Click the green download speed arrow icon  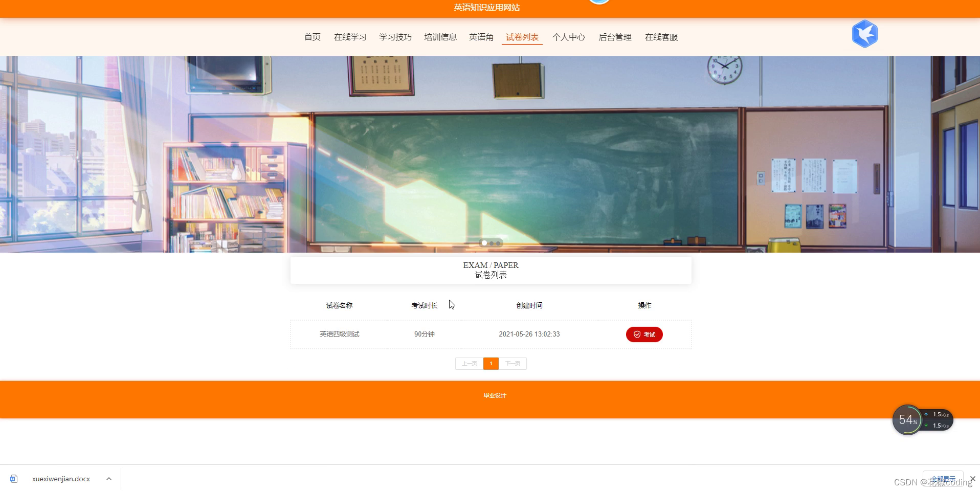coord(927,425)
